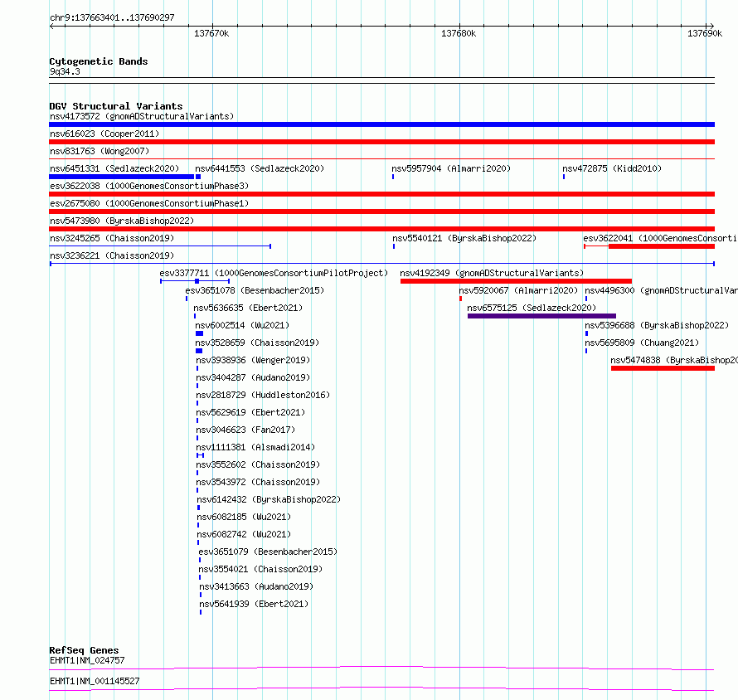Select nsv5474838 ByrskaBishop variant label
738x700 pixels.
674,360
